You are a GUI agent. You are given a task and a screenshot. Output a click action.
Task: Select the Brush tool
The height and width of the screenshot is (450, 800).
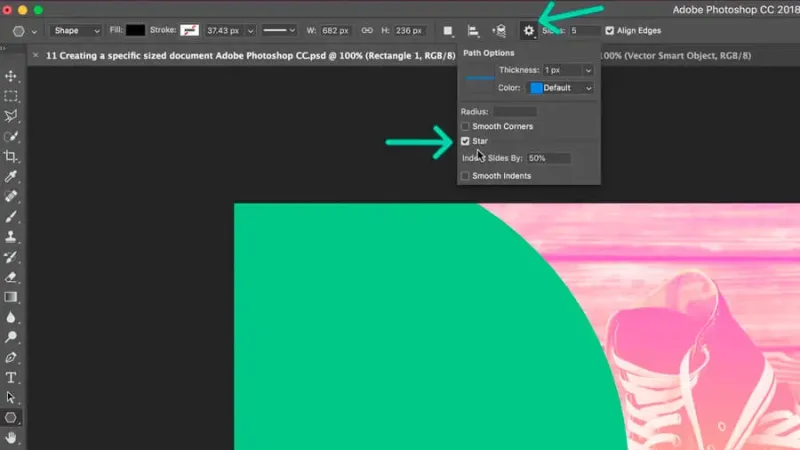pos(11,217)
